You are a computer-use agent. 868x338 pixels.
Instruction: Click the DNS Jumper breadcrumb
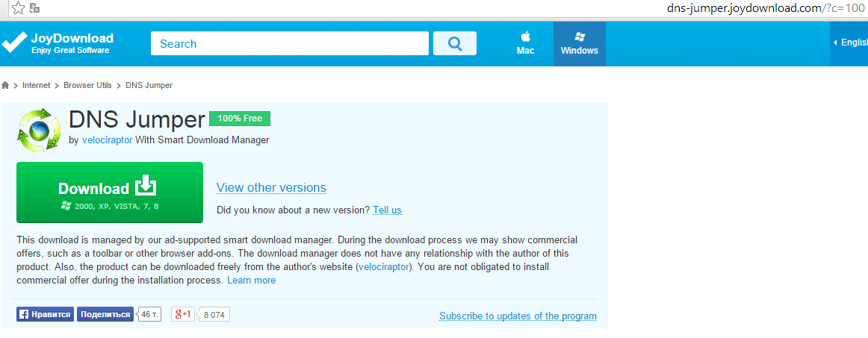pos(149,85)
